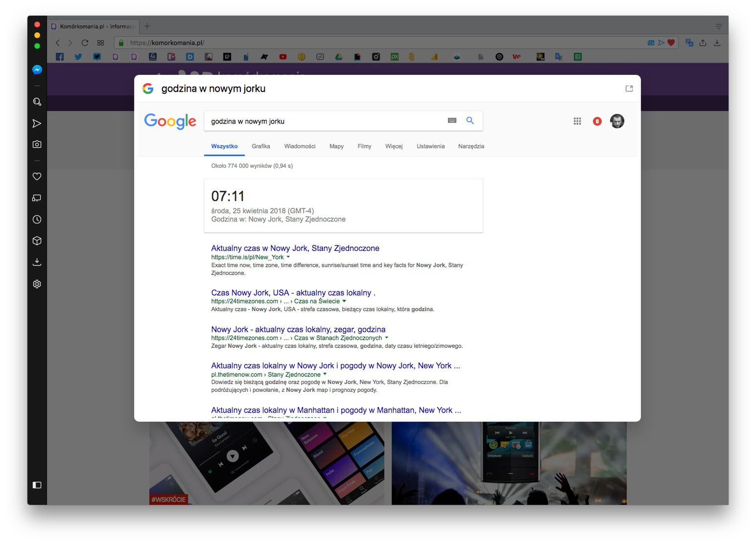This screenshot has width=756, height=544.
Task: Go back with the back arrow
Action: (57, 43)
